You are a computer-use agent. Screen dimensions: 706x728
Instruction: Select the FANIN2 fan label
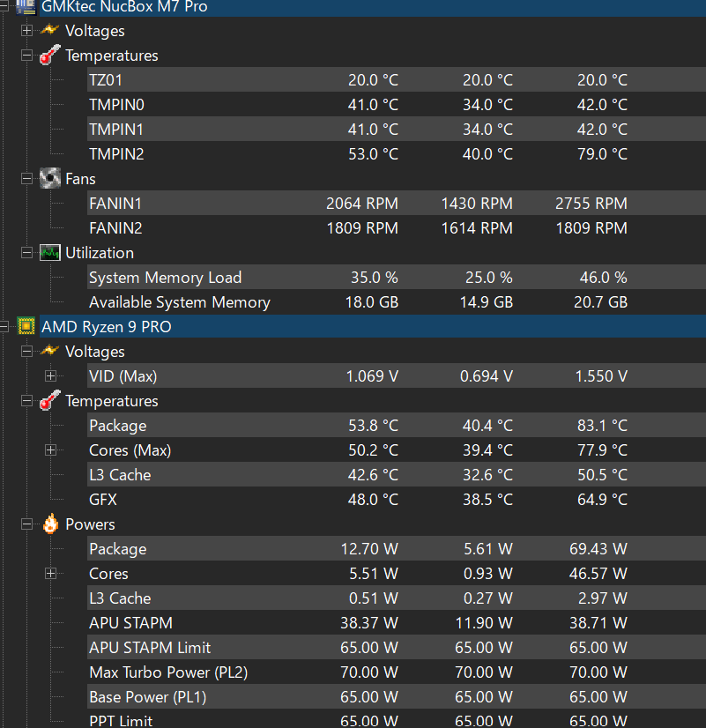pyautogui.click(x=115, y=228)
